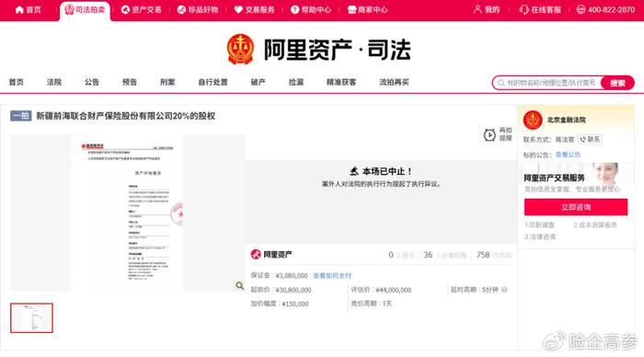Click the 阿里资产交易服务 banner
This screenshot has width=644, height=357.
click(576, 178)
